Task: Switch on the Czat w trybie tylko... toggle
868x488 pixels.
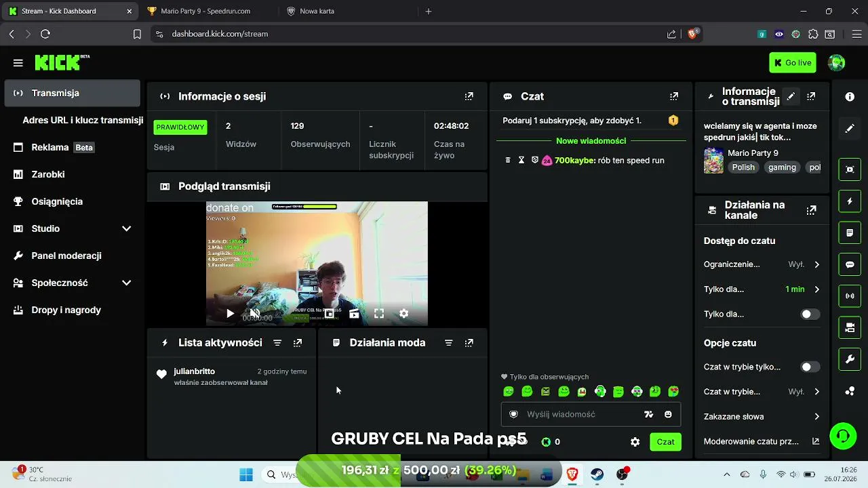Action: click(810, 367)
